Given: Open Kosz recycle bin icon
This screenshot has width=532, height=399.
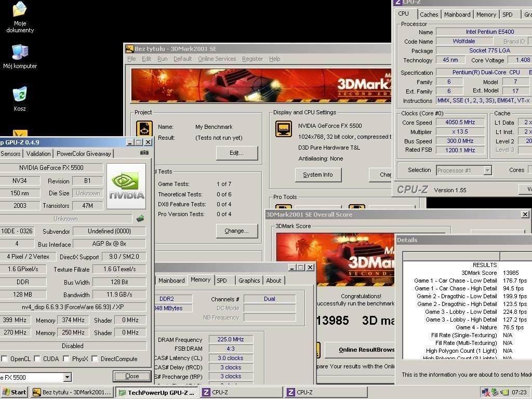Looking at the screenshot, I should pyautogui.click(x=20, y=99).
